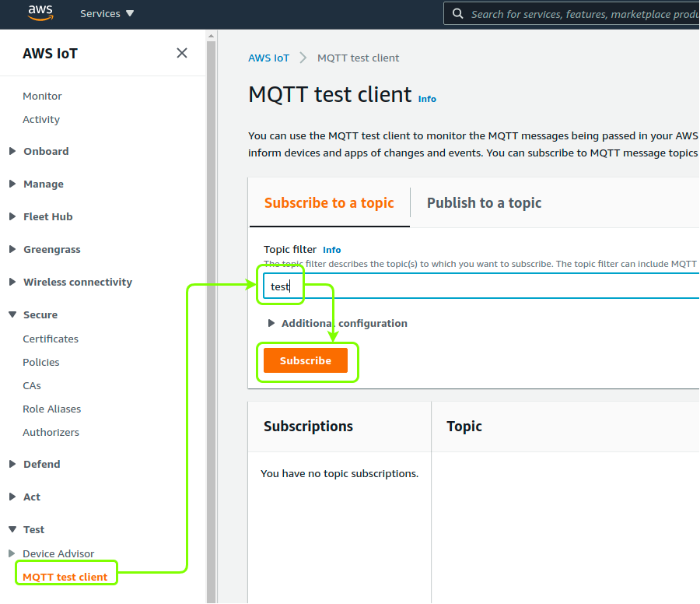Click 'You have no topic subscriptions.' text
This screenshot has width=700, height=604.
tap(339, 473)
